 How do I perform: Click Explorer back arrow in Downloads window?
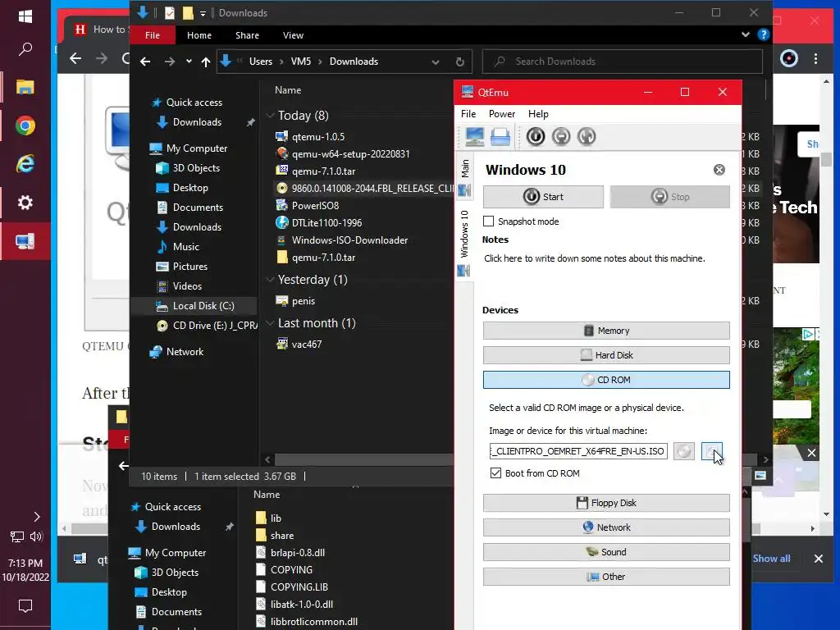click(x=145, y=62)
